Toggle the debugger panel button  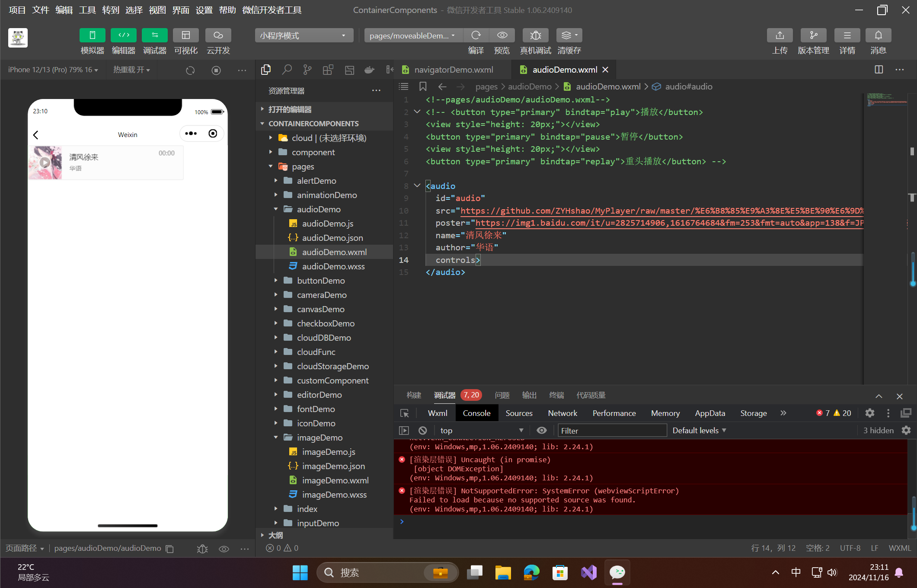click(x=154, y=35)
